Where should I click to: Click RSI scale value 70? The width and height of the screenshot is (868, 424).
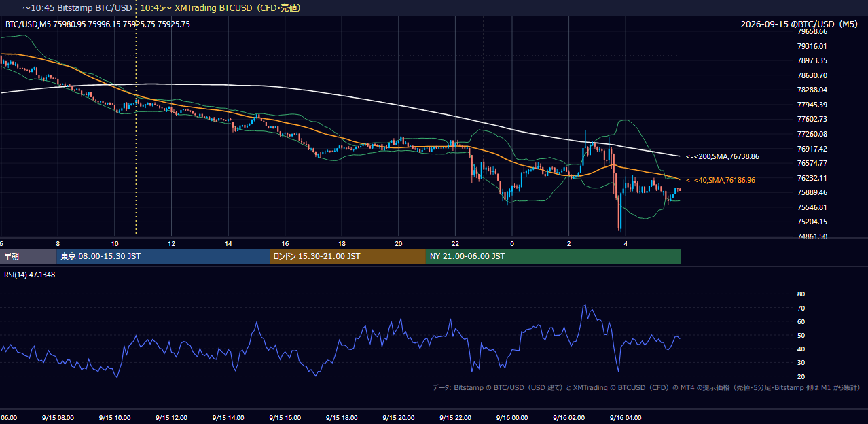801,308
